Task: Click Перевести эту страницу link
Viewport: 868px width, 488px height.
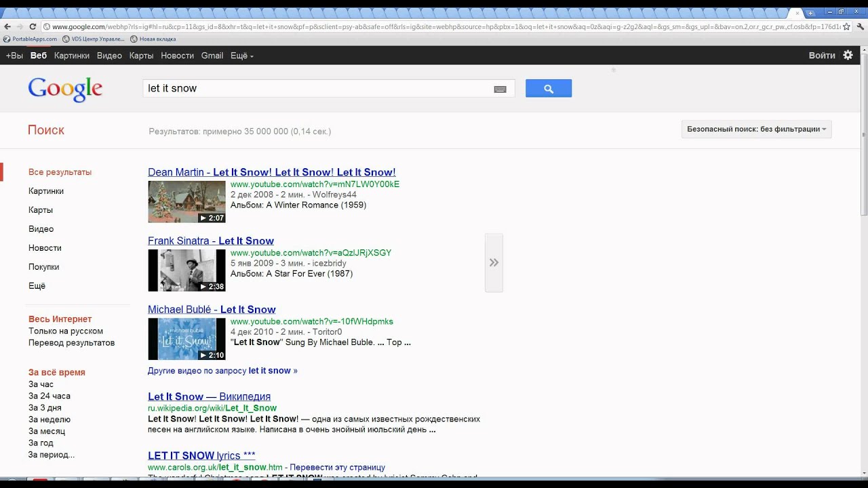Action: click(x=337, y=467)
